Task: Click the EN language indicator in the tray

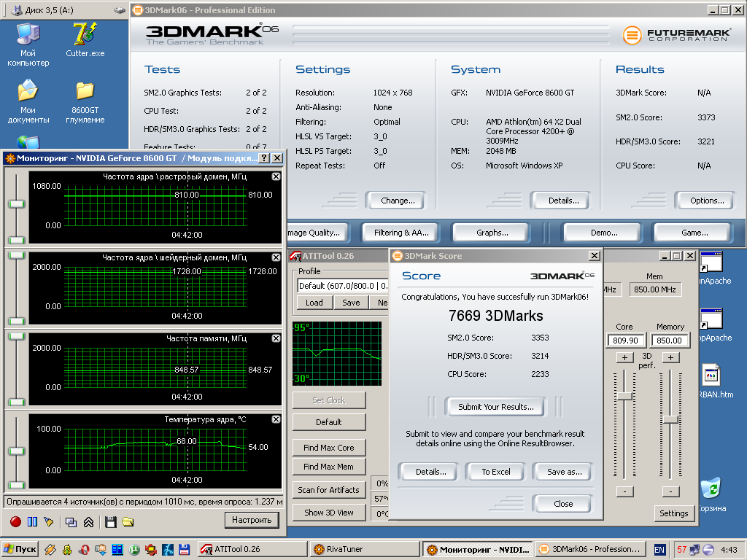Action: (659, 550)
